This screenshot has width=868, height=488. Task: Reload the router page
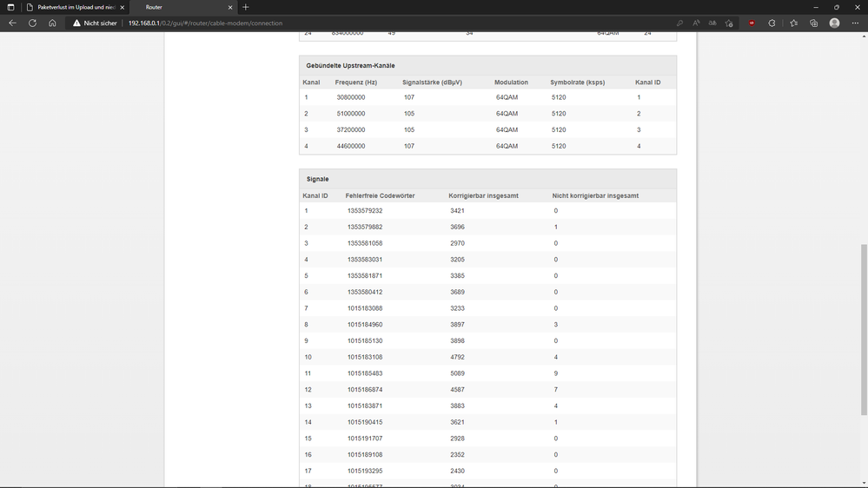tap(33, 23)
